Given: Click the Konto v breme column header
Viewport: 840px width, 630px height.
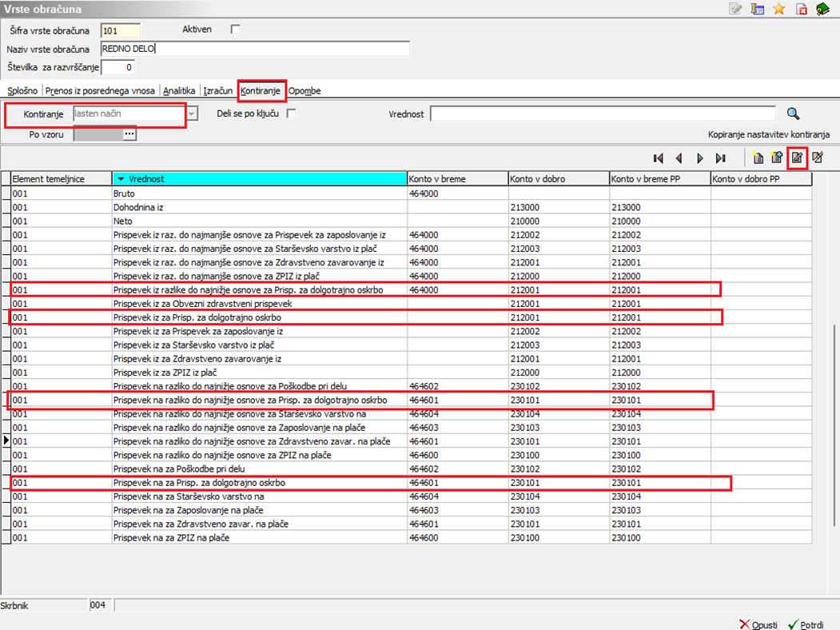Looking at the screenshot, I should coord(457,179).
